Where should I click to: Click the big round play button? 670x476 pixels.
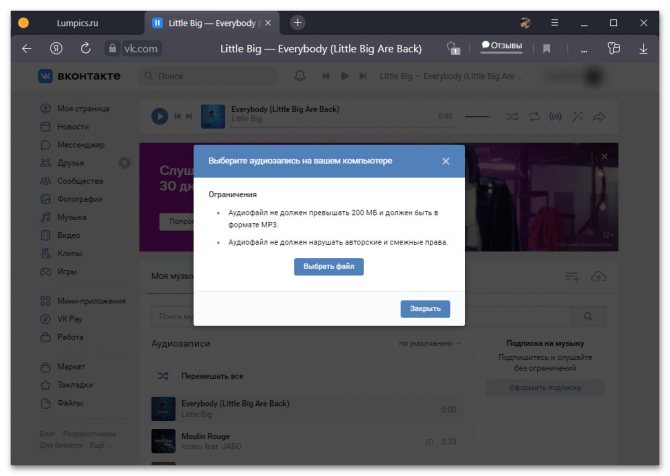click(x=160, y=116)
